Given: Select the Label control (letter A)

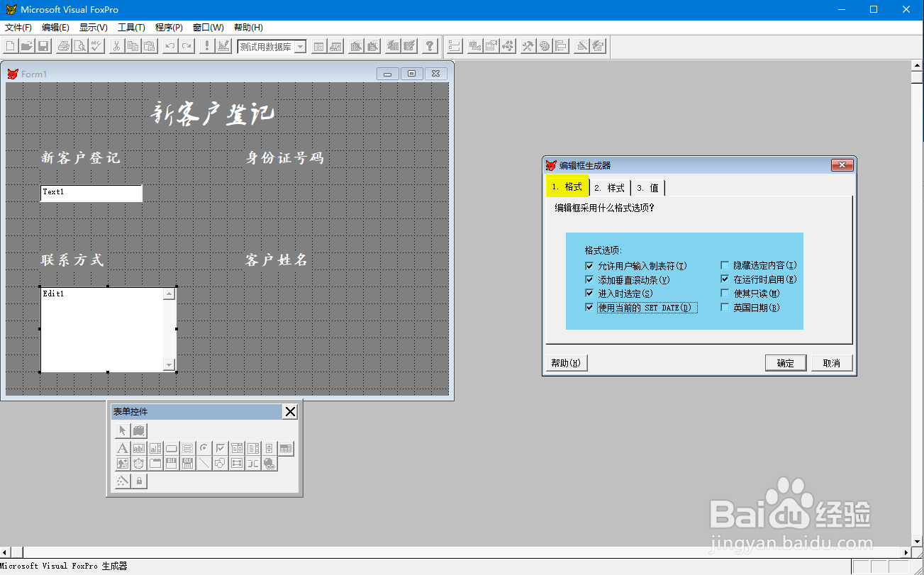Looking at the screenshot, I should pos(123,448).
